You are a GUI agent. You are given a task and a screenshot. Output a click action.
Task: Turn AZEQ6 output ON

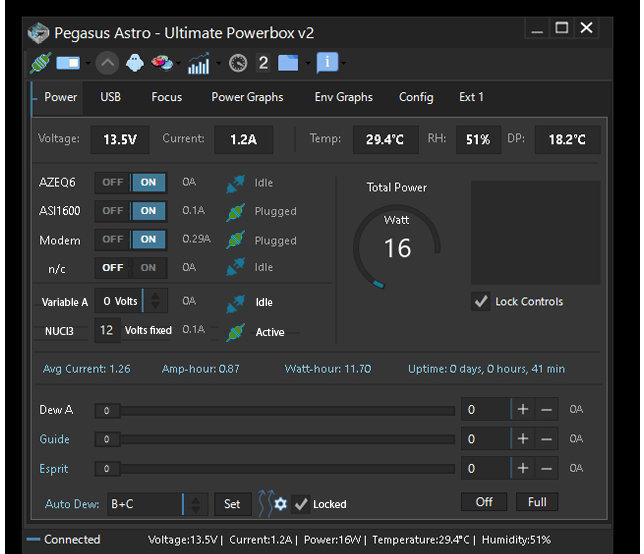coord(148,182)
